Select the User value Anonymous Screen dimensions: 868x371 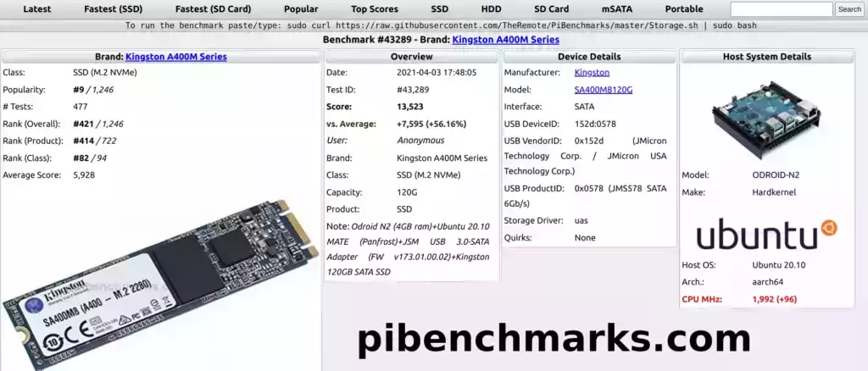click(420, 141)
